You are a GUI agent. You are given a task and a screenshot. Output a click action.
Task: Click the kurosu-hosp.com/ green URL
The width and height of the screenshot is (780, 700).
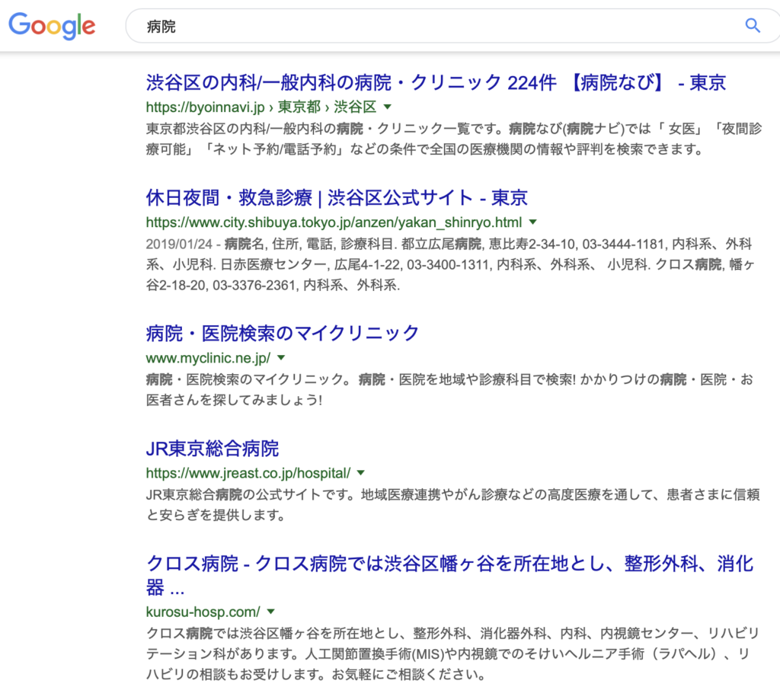click(203, 612)
